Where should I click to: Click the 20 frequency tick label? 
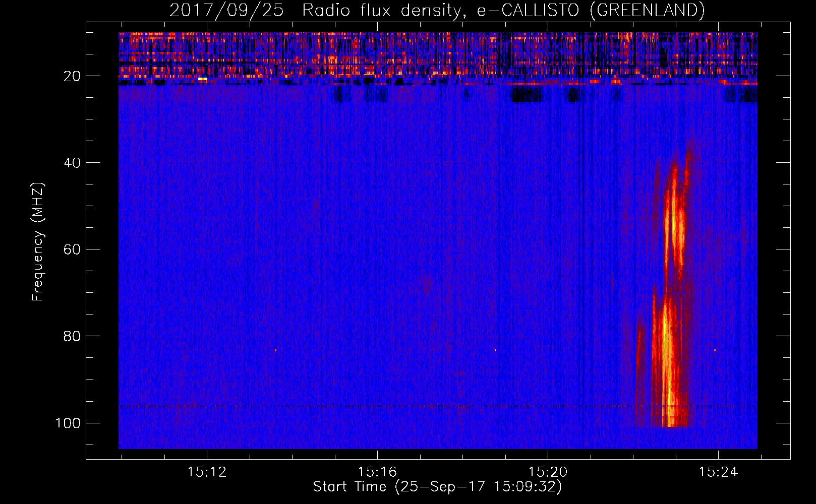[73, 76]
